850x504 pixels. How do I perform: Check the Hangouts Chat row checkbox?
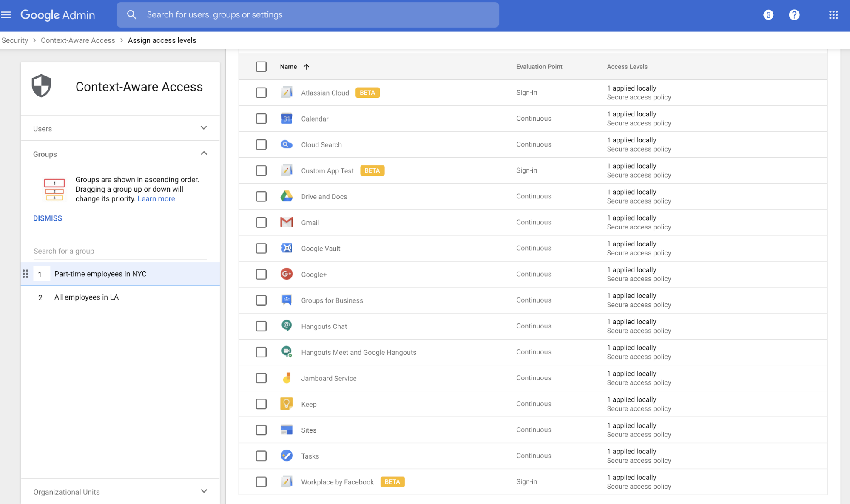(x=261, y=326)
